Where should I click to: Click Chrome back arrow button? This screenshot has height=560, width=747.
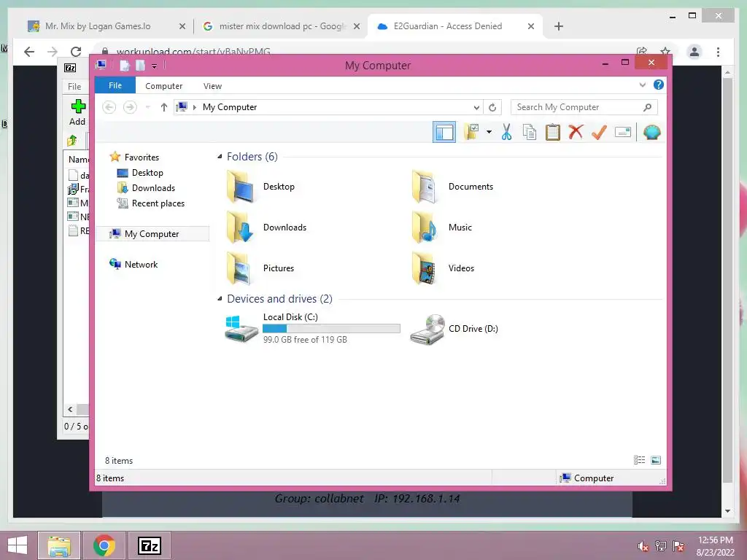click(x=29, y=52)
